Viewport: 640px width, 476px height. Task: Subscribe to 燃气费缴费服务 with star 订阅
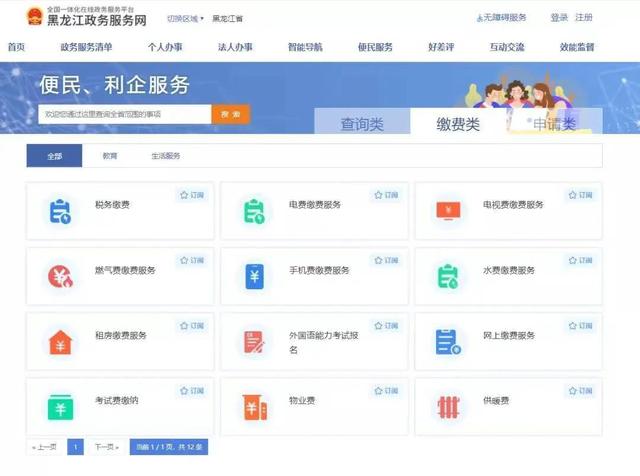click(x=192, y=260)
